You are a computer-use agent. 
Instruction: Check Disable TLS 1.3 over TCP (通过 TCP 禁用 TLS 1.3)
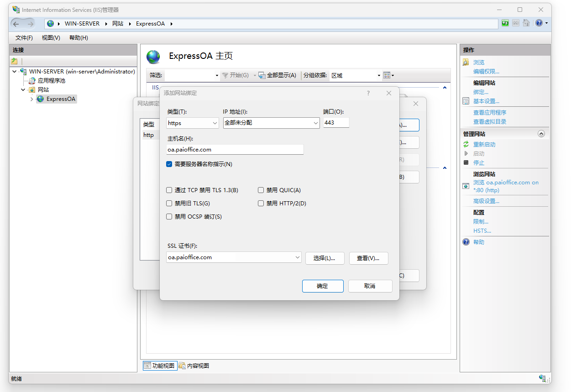click(169, 190)
